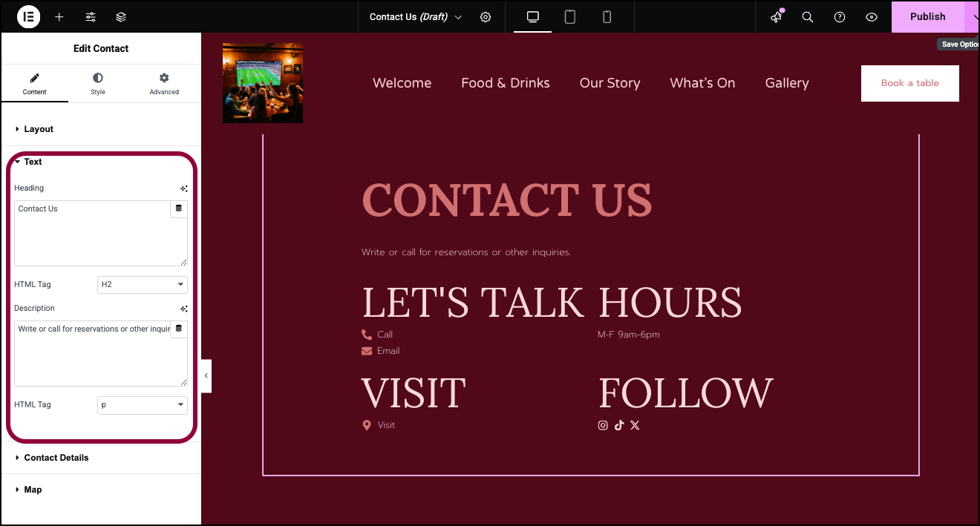Open site settings sliders icon
This screenshot has height=526, width=980.
[x=91, y=17]
